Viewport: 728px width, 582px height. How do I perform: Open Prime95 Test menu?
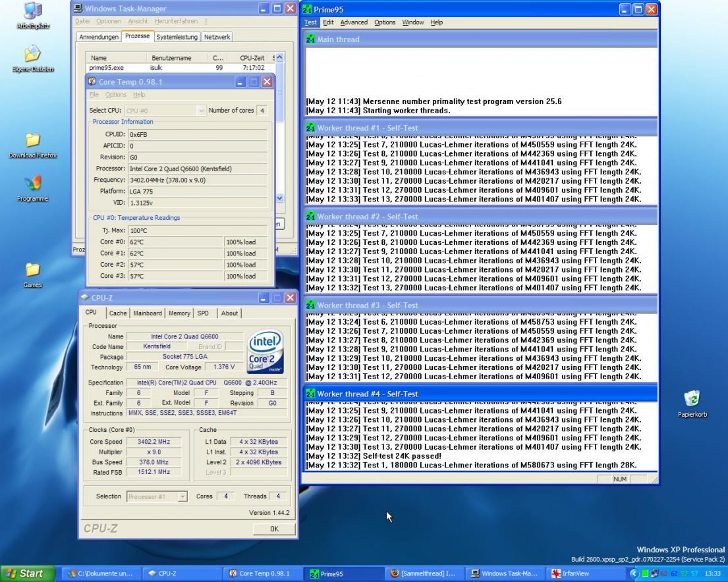pyautogui.click(x=310, y=22)
